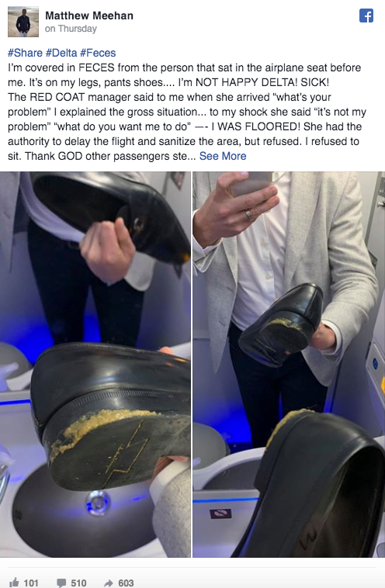Viewport: 385px width, 588px height.
Task: Open the #Delta hashtag
Action: [x=61, y=53]
